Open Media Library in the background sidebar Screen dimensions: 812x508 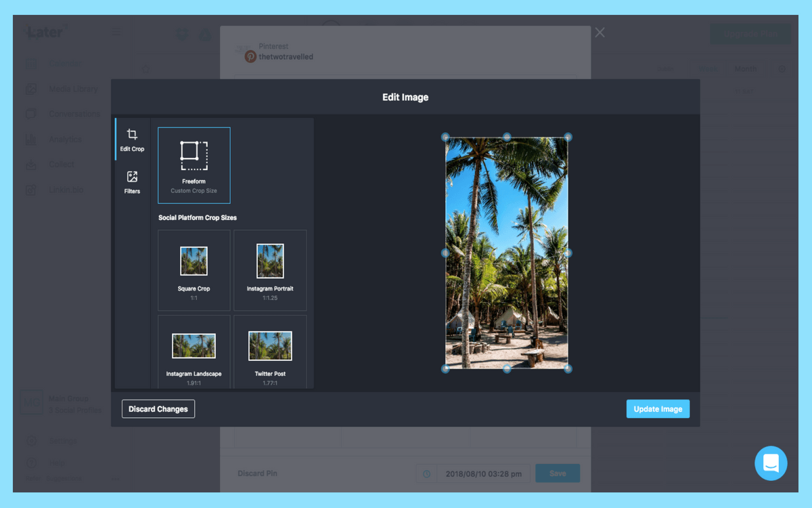[x=73, y=89]
